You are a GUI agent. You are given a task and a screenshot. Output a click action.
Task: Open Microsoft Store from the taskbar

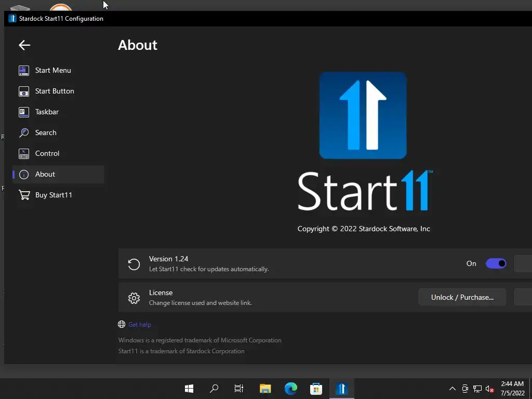click(x=316, y=389)
